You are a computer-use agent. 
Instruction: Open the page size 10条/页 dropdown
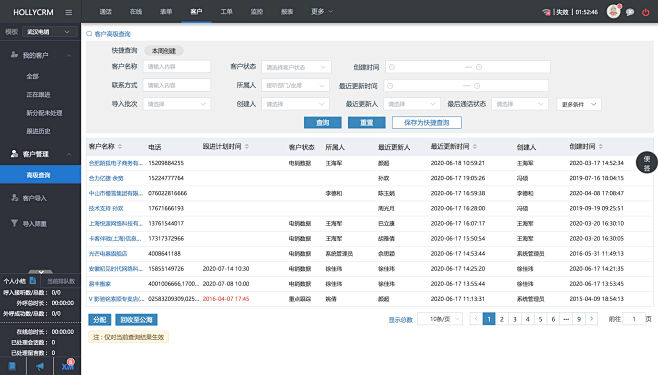coord(440,319)
